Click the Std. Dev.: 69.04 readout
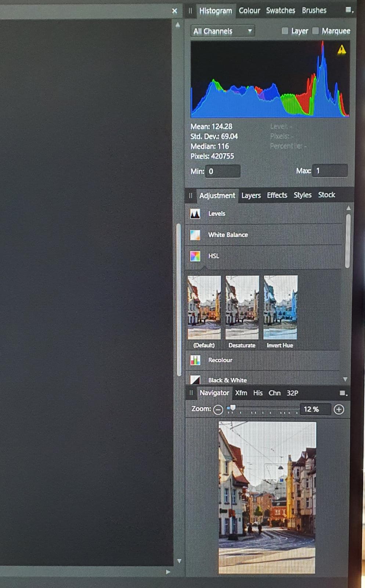 tap(214, 136)
